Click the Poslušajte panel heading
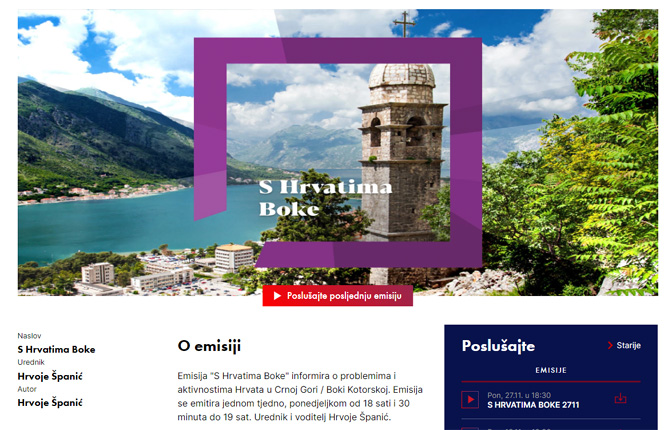The image size is (672, 430). click(x=498, y=346)
